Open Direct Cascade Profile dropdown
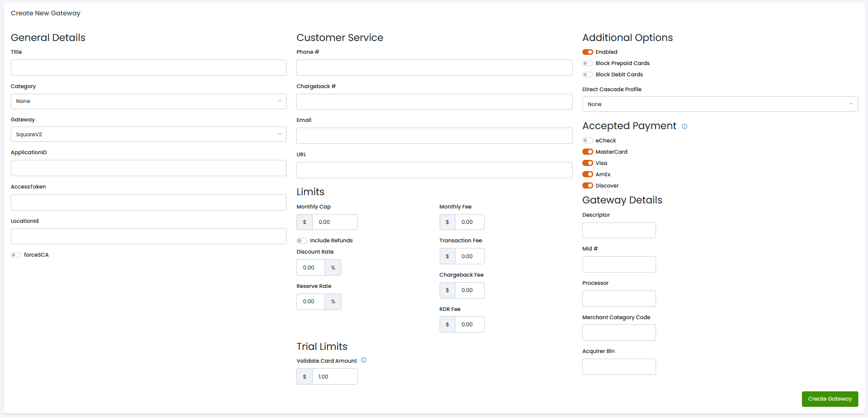 [x=720, y=105]
